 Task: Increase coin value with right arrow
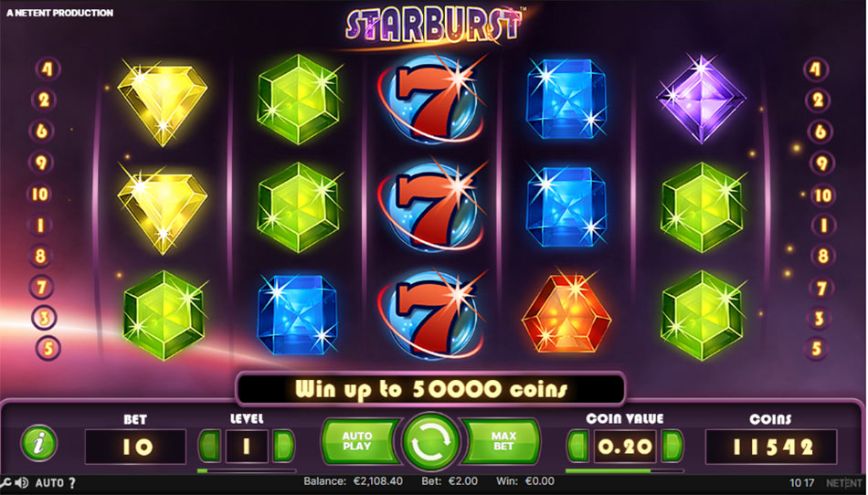click(672, 446)
